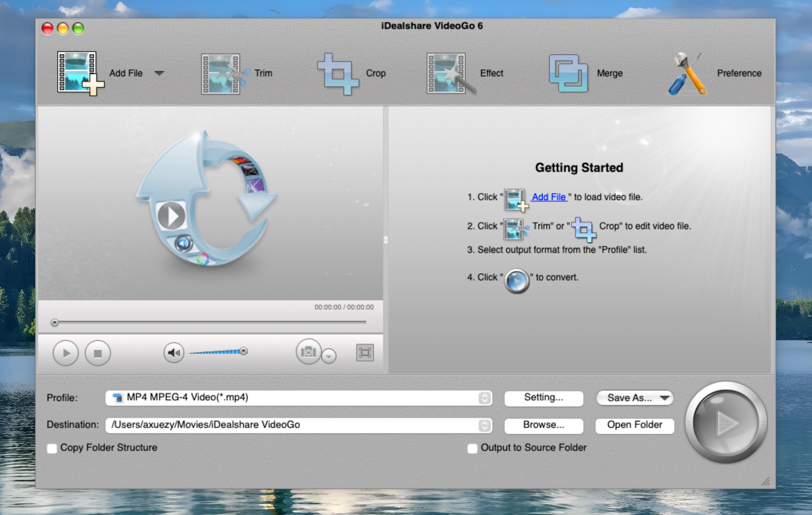The image size is (812, 515).
Task: Click the Add File filmstrip icon
Action: (x=80, y=73)
